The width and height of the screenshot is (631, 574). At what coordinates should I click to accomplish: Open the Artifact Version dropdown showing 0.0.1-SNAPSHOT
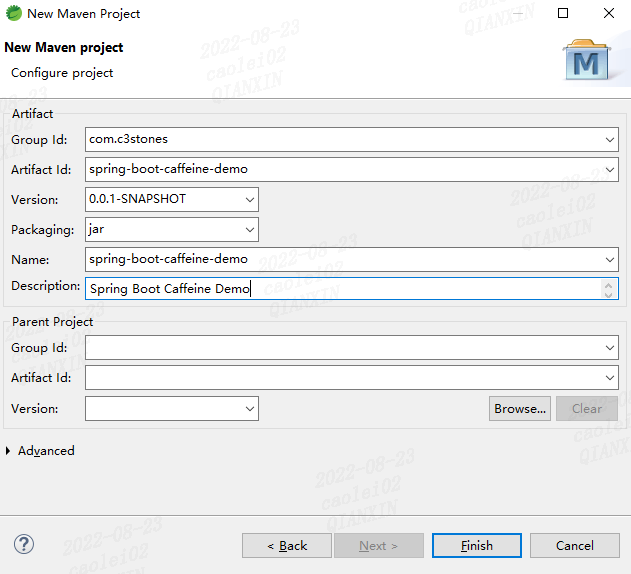coord(250,199)
